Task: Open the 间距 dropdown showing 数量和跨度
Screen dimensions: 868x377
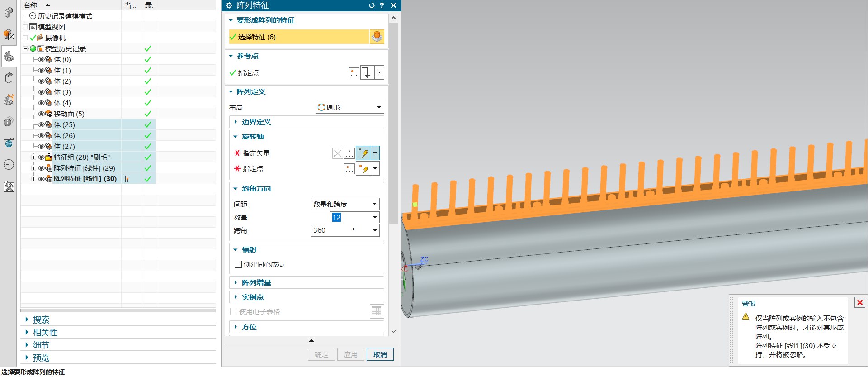Action: 345,204
